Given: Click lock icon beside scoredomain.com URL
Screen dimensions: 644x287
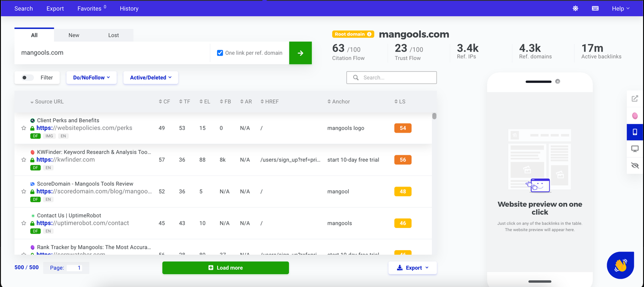Looking at the screenshot, I should coord(32,192).
